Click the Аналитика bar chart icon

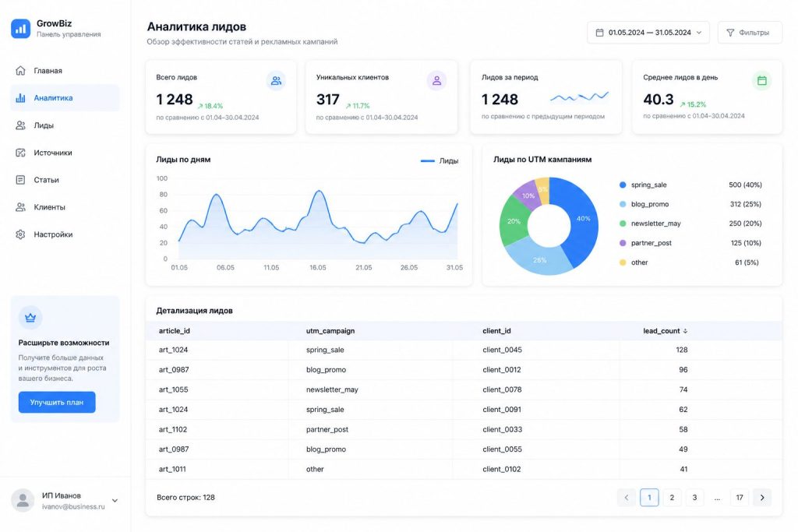[20, 97]
